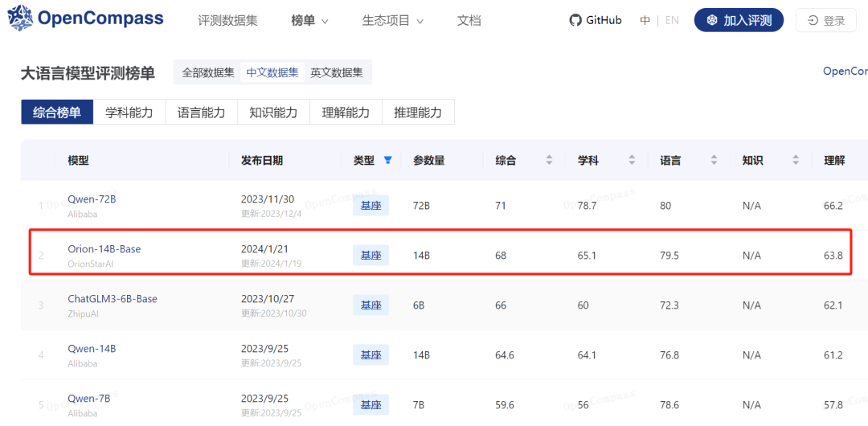The height and width of the screenshot is (426, 868).
Task: Expand the 生态项目 dropdown menu
Action: pyautogui.click(x=392, y=21)
